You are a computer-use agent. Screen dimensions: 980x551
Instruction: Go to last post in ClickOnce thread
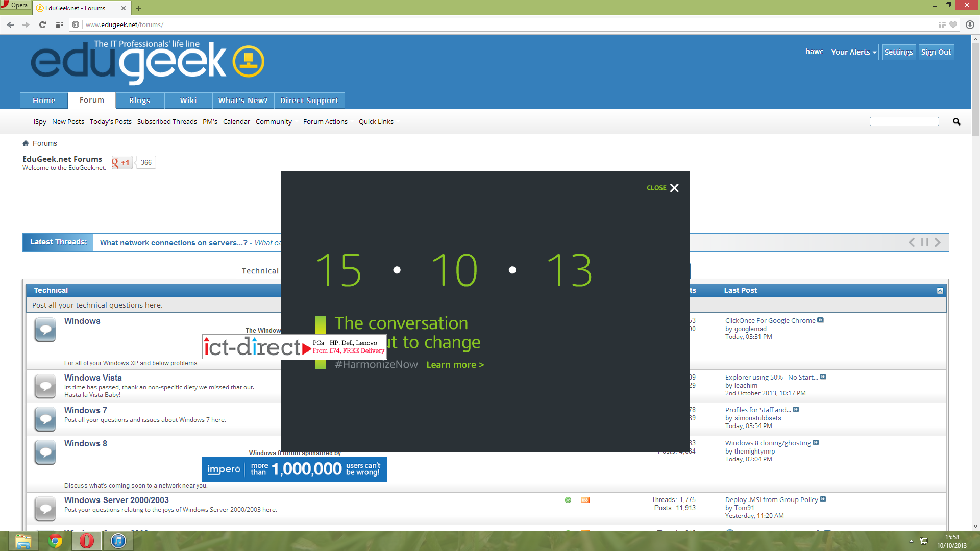820,320
